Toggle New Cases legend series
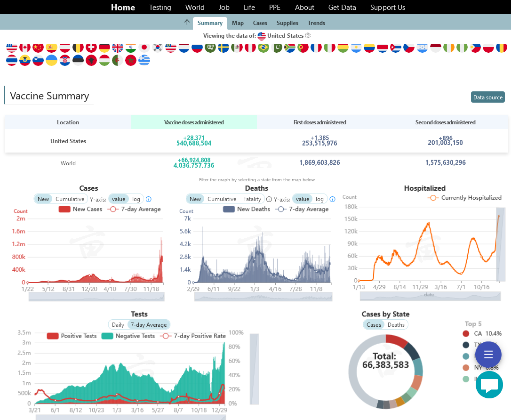 pos(80,209)
